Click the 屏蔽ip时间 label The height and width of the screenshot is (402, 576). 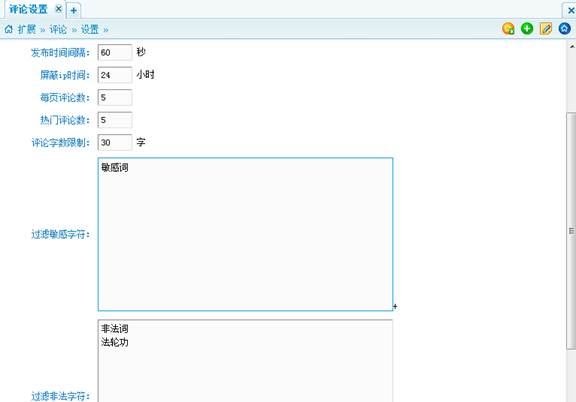point(65,75)
